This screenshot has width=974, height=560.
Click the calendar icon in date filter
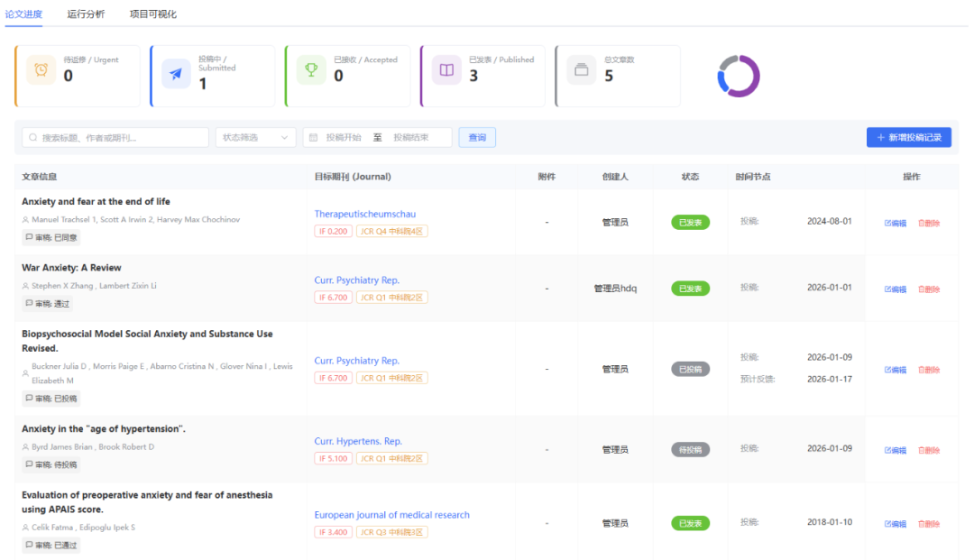pos(313,138)
